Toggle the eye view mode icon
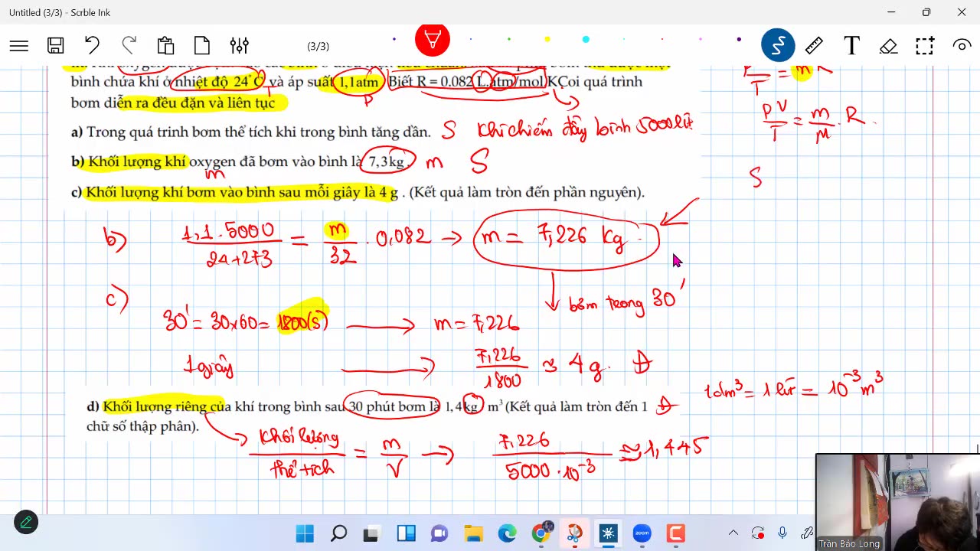Image resolution: width=980 pixels, height=551 pixels. click(x=962, y=46)
